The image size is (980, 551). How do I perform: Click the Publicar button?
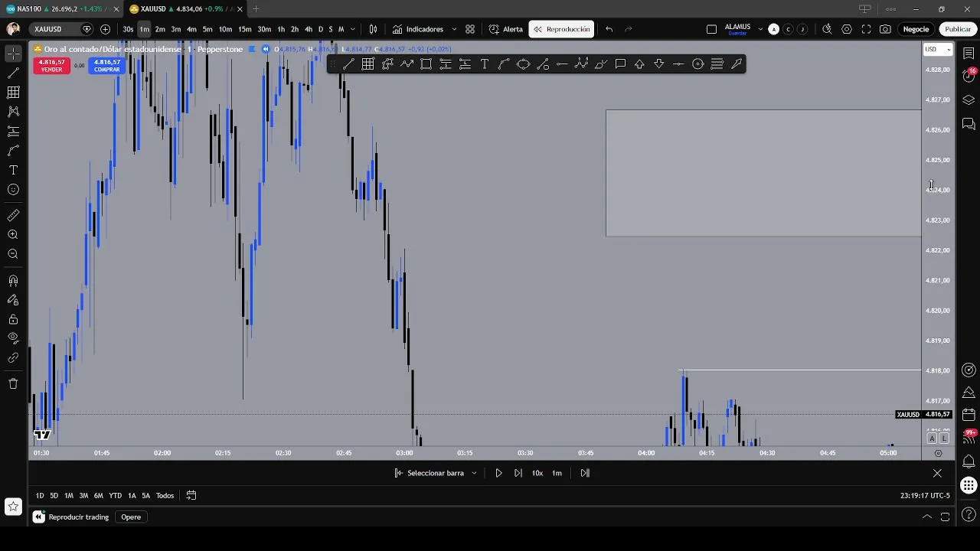click(x=957, y=29)
